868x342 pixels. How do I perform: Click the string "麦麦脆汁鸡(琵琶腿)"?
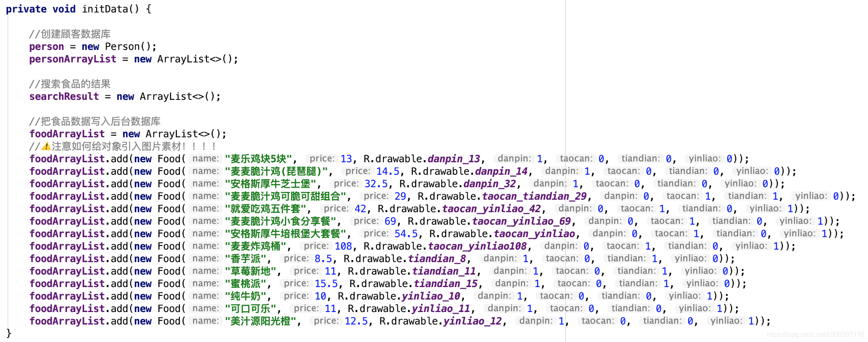[276, 171]
